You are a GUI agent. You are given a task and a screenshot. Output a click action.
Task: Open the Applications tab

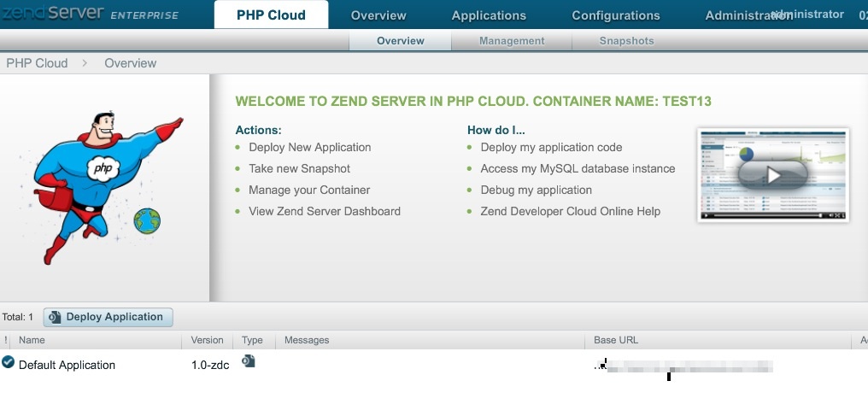tap(489, 15)
